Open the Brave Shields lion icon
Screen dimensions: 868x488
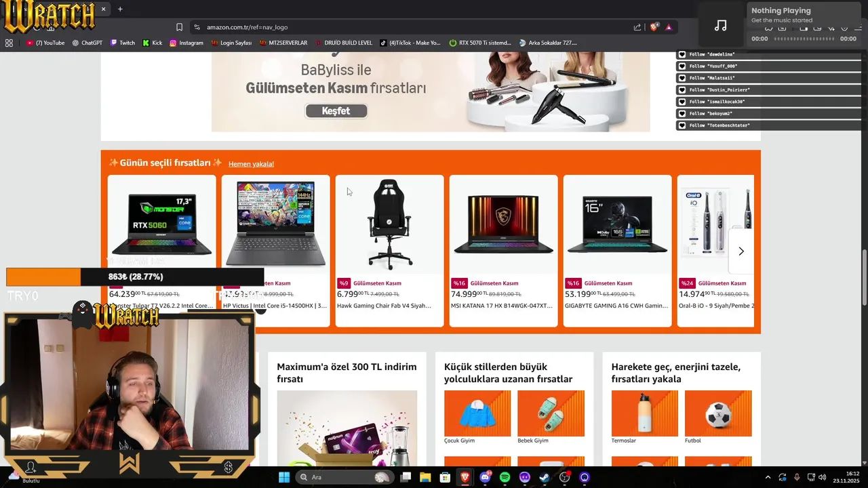pyautogui.click(x=654, y=27)
